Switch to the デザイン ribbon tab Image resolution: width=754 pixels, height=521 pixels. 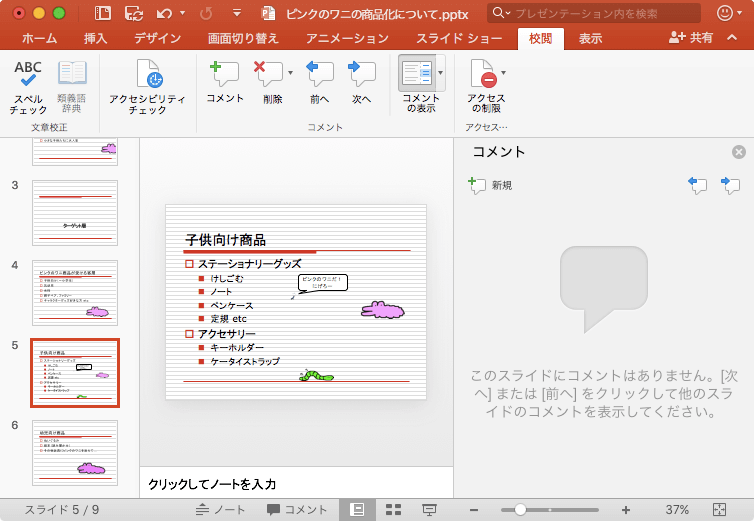click(x=157, y=39)
